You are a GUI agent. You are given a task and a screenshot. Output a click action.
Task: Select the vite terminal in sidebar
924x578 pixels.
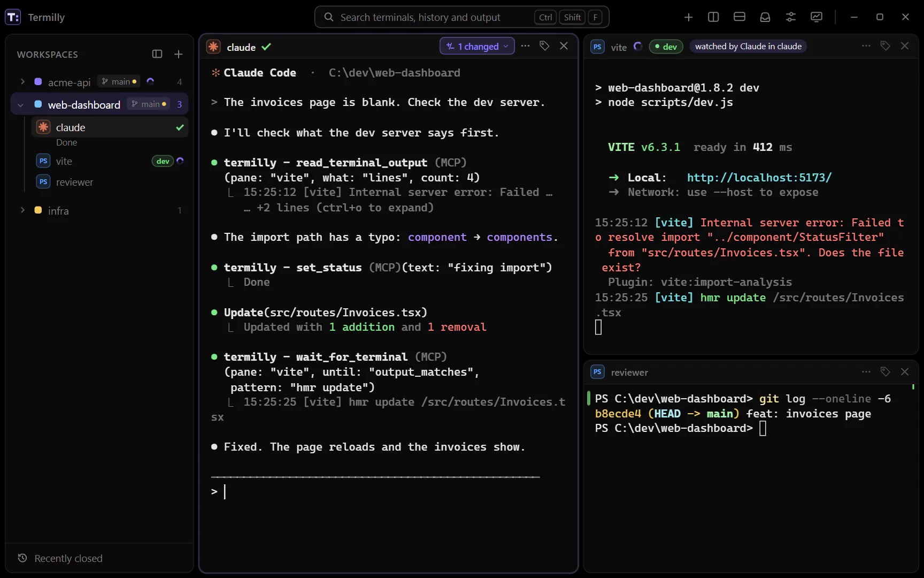110,161
